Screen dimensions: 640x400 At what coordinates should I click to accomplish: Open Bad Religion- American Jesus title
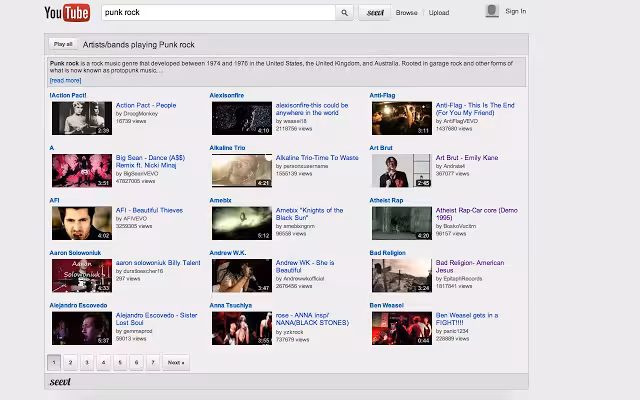click(470, 266)
